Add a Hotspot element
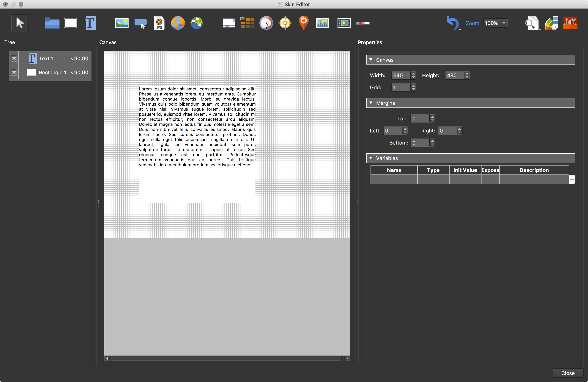588x382 pixels. pos(285,23)
